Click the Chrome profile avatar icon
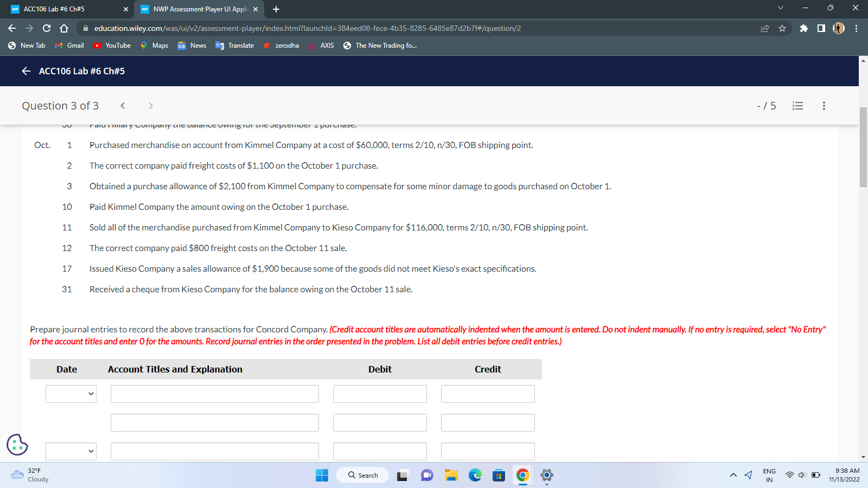This screenshot has height=488, width=868. click(838, 28)
